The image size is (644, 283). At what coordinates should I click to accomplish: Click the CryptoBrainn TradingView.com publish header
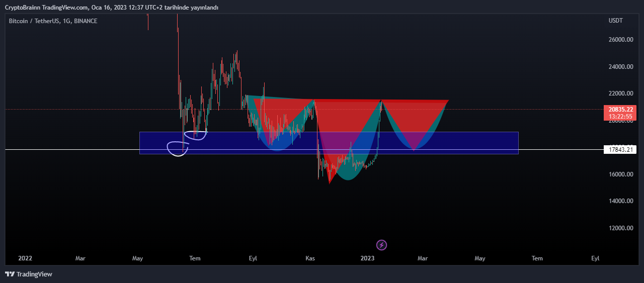pos(112,8)
